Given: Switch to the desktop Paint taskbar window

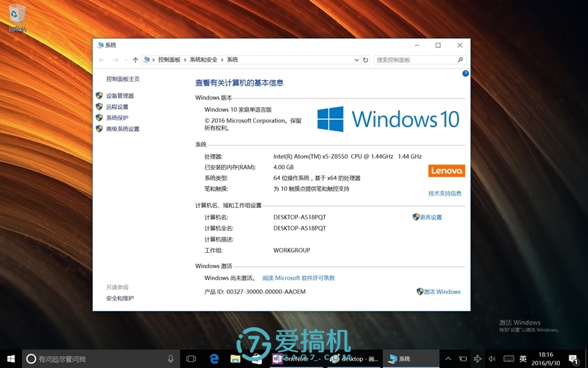Looking at the screenshot, I should point(354,359).
